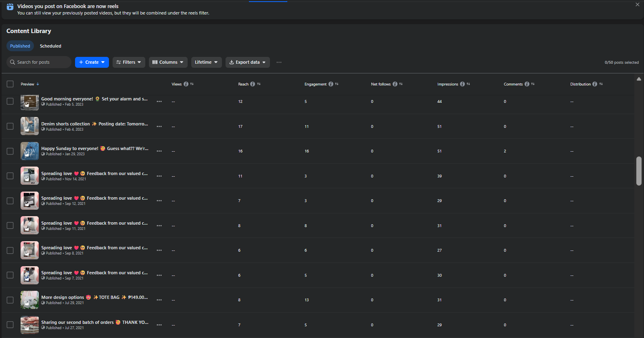This screenshot has width=644, height=338.
Task: Open the Lifetime date range dropdown
Action: tap(206, 63)
